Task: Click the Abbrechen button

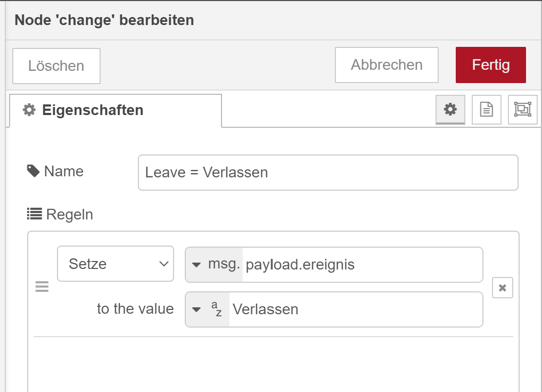Action: [387, 65]
